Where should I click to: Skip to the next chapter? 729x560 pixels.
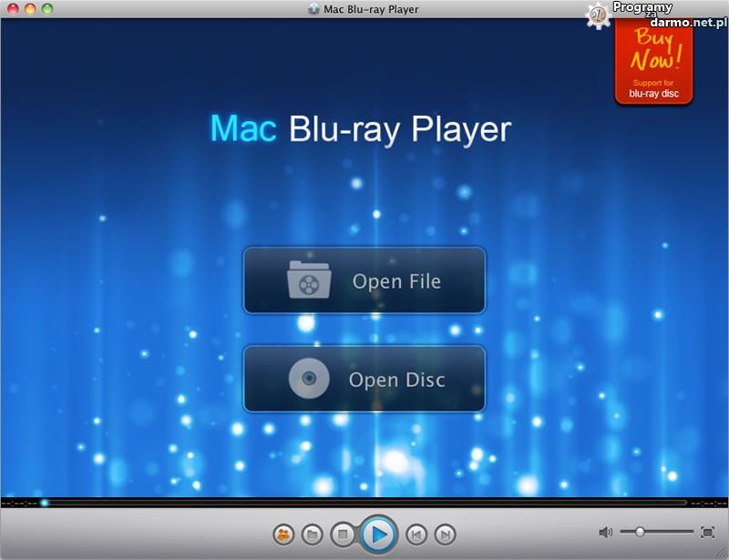tap(444, 535)
